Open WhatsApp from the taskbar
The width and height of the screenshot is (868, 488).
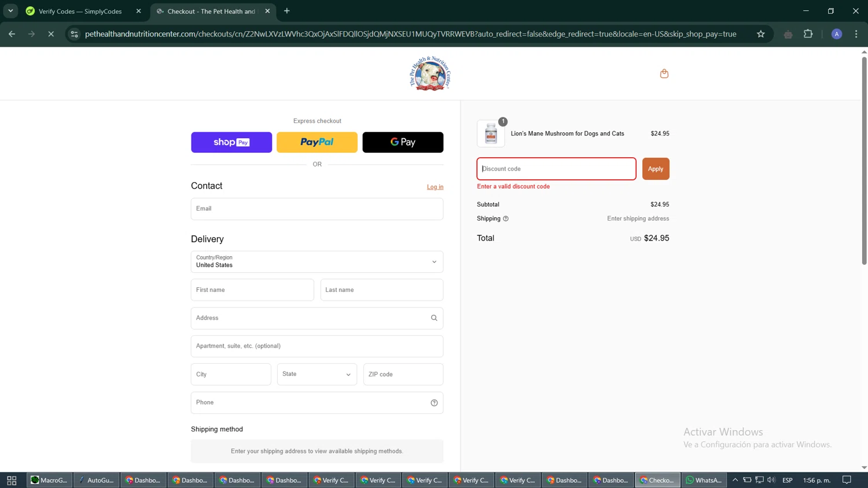704,480
